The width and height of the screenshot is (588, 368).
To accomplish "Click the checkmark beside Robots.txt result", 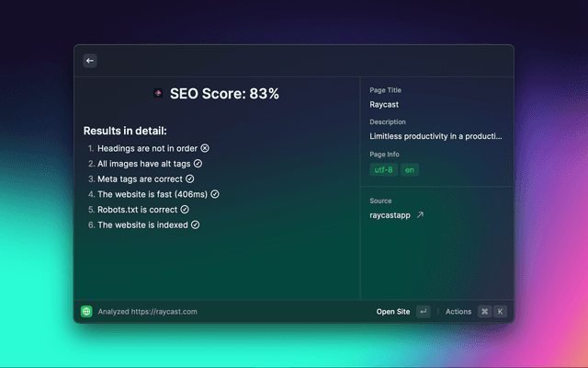I will tap(185, 209).
